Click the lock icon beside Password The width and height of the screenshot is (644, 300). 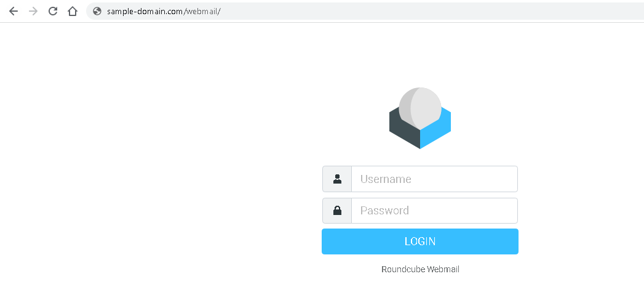tap(337, 211)
